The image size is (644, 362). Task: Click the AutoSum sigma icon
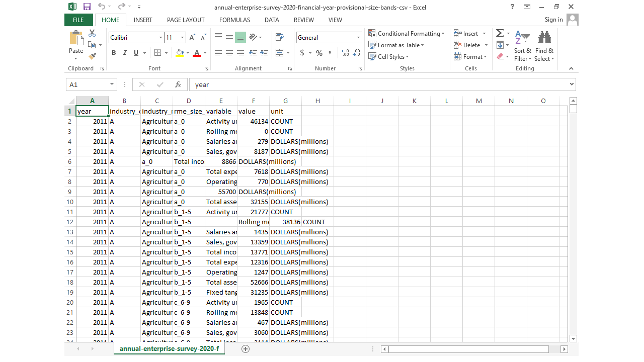click(500, 33)
